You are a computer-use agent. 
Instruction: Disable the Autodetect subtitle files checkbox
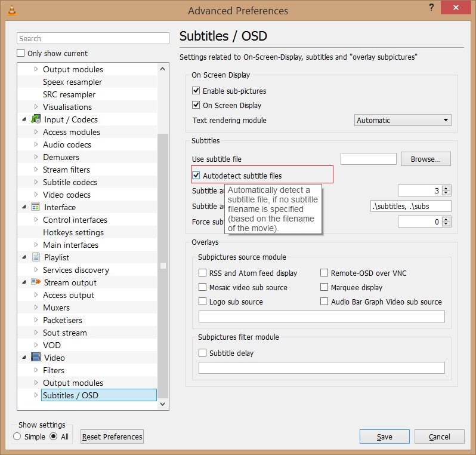[x=196, y=176]
